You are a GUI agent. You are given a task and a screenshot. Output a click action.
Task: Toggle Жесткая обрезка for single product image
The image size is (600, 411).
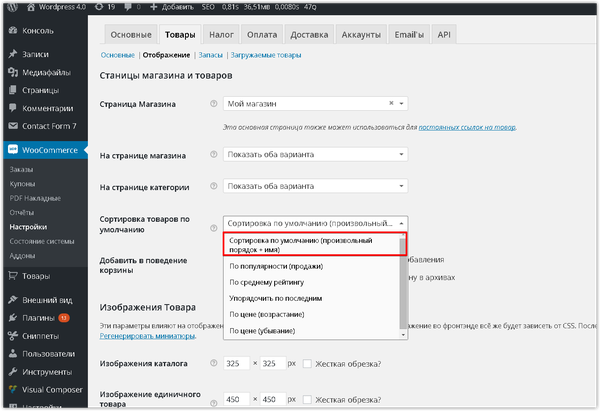pos(307,400)
